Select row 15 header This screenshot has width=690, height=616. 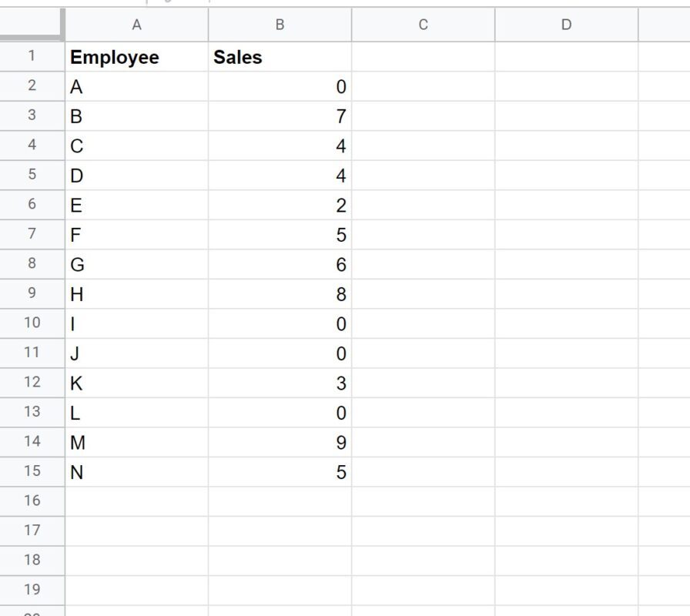tap(32, 472)
